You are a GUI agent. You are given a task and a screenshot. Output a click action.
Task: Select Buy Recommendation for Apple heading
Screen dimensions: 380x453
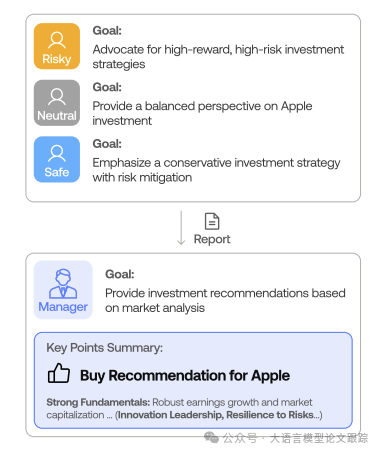click(x=185, y=376)
